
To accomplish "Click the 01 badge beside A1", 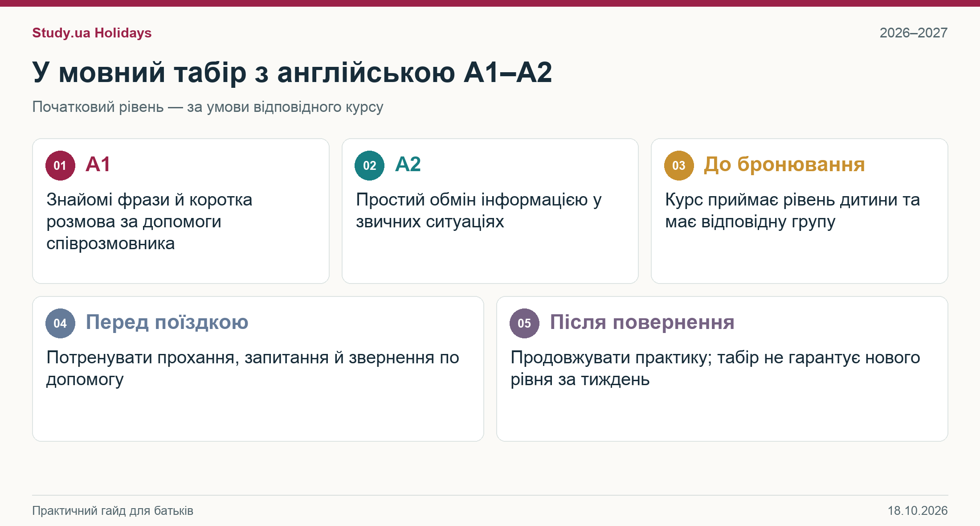I will coord(60,165).
